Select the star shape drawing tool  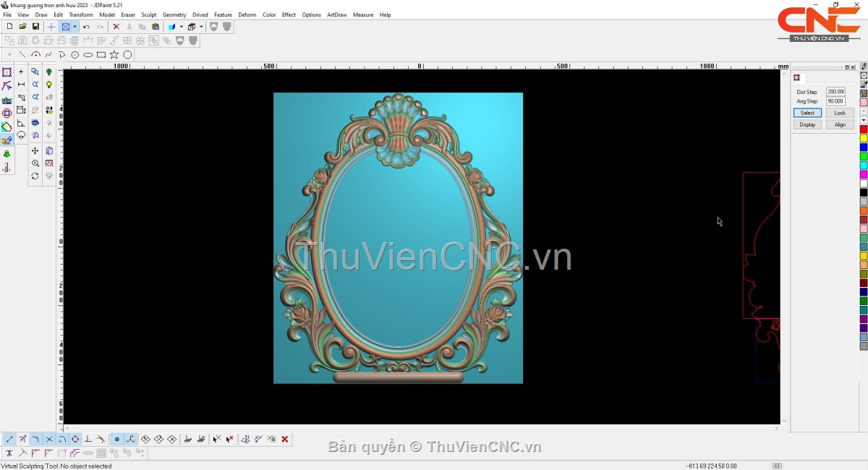point(114,55)
